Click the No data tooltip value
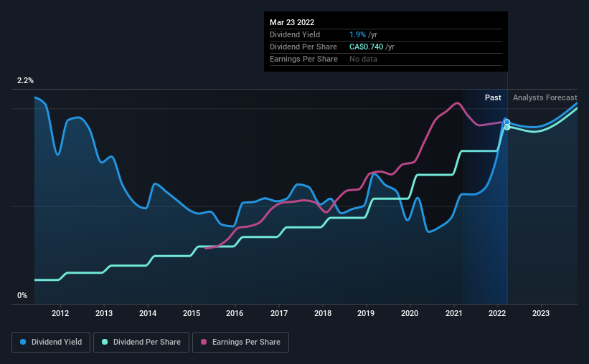The height and width of the screenshot is (364, 589). coord(363,59)
